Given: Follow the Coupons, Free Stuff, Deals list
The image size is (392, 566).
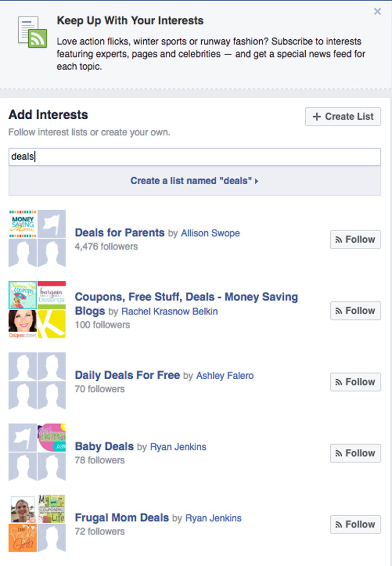Looking at the screenshot, I should [355, 311].
